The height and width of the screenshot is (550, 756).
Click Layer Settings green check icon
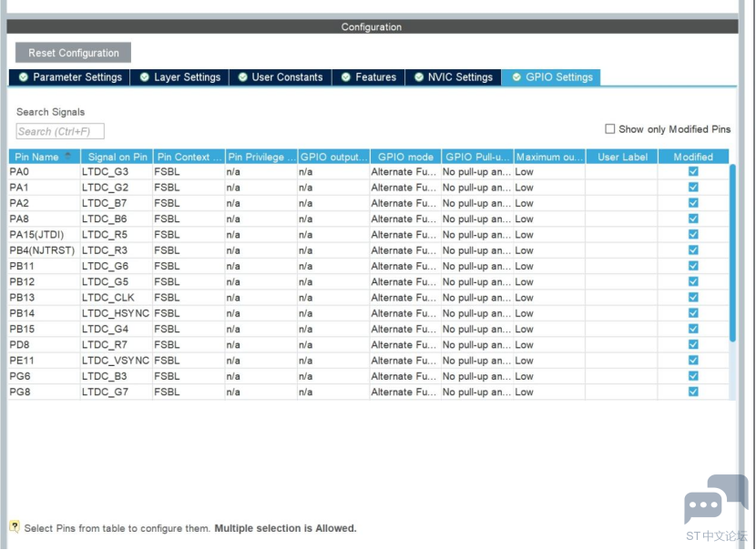click(144, 77)
